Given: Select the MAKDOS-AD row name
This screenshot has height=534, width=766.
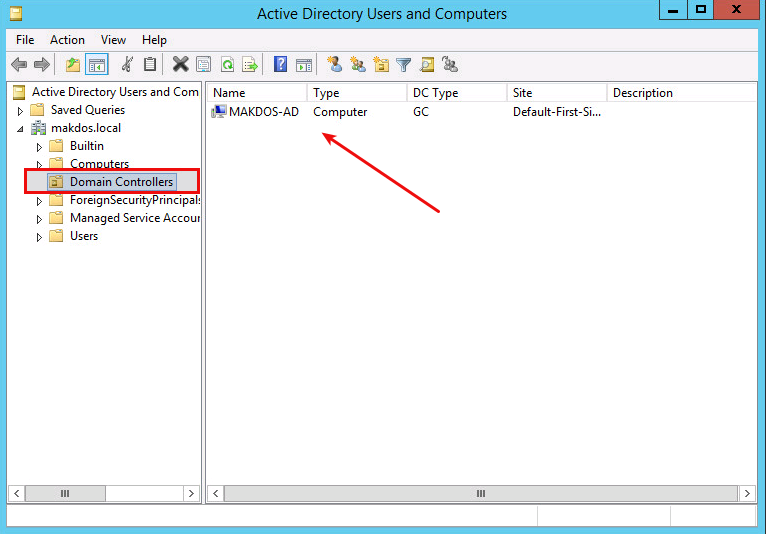Looking at the screenshot, I should 264,112.
